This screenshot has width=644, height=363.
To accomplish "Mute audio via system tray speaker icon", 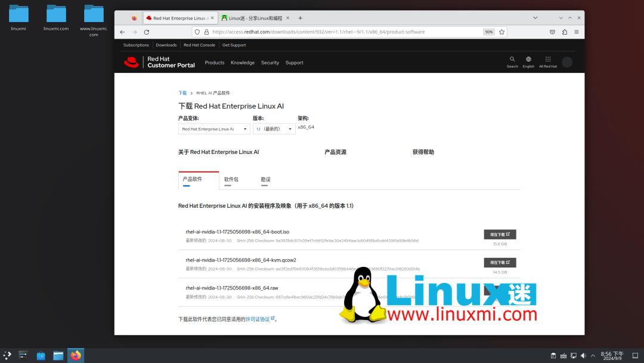I will 583,355.
